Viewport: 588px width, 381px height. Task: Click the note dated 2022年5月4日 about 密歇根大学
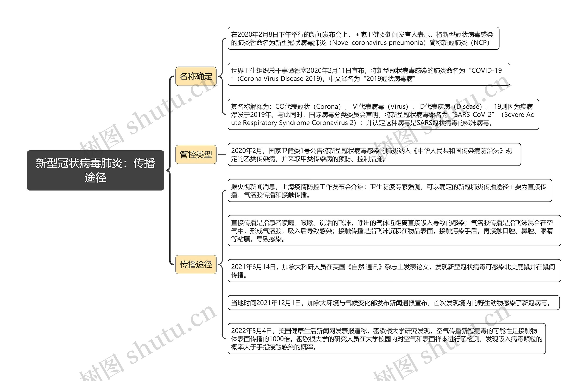(387, 339)
